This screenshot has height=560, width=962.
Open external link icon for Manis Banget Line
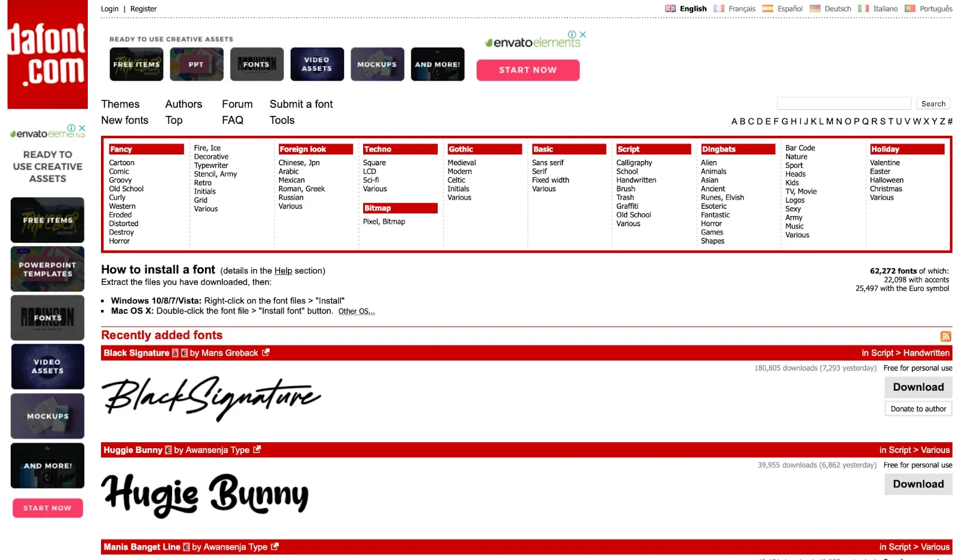click(x=275, y=547)
